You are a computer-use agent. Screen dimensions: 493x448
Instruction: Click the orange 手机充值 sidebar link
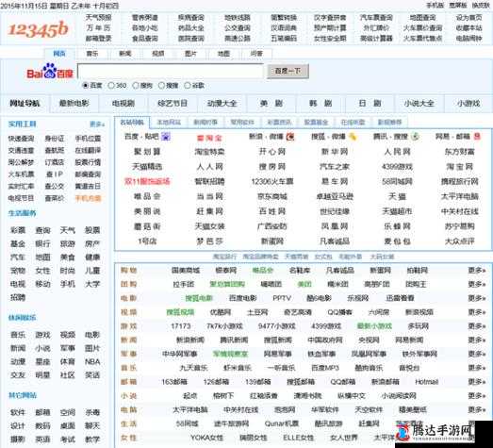click(x=88, y=198)
